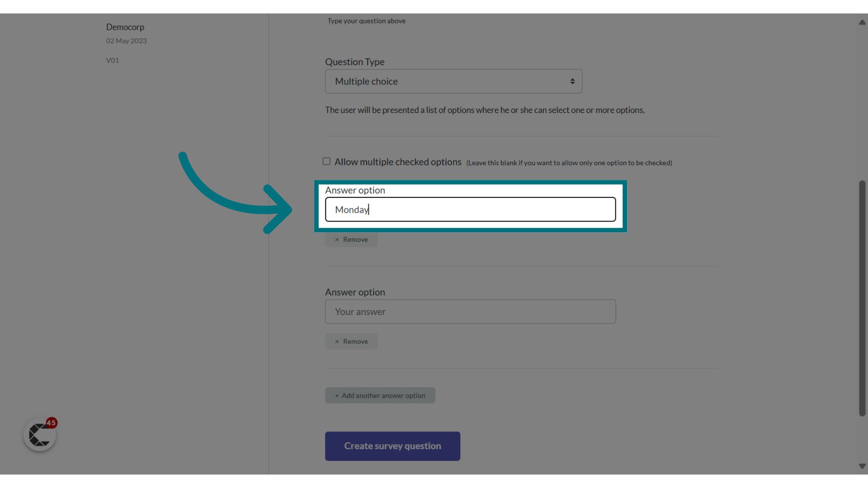Click Create survey question button
868x488 pixels.
[392, 446]
